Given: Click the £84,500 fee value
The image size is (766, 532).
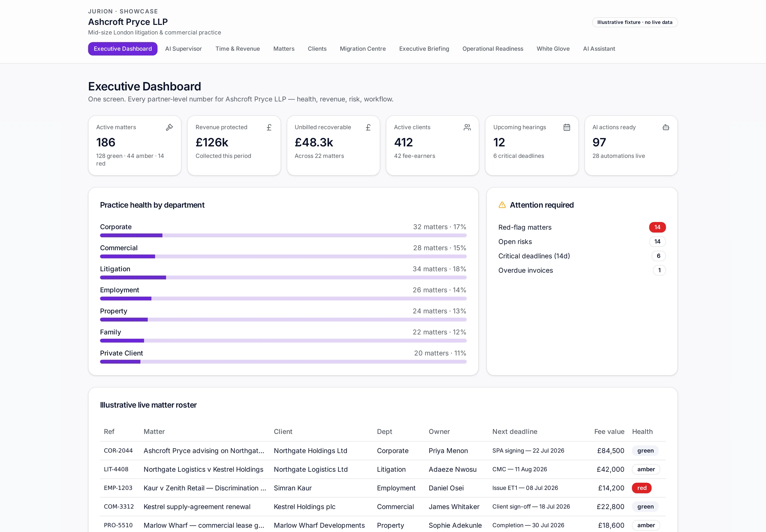Looking at the screenshot, I should pyautogui.click(x=611, y=451).
